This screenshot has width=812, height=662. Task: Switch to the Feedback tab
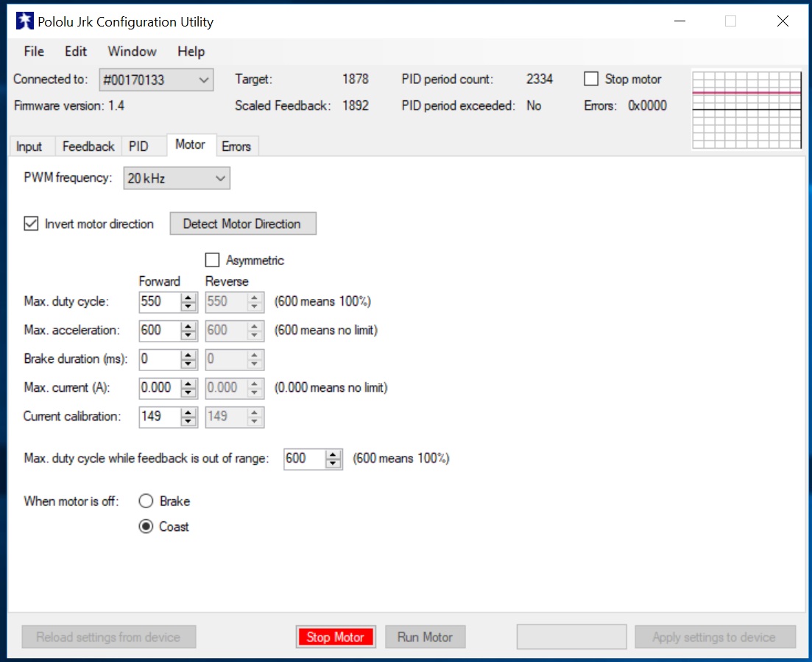point(88,147)
